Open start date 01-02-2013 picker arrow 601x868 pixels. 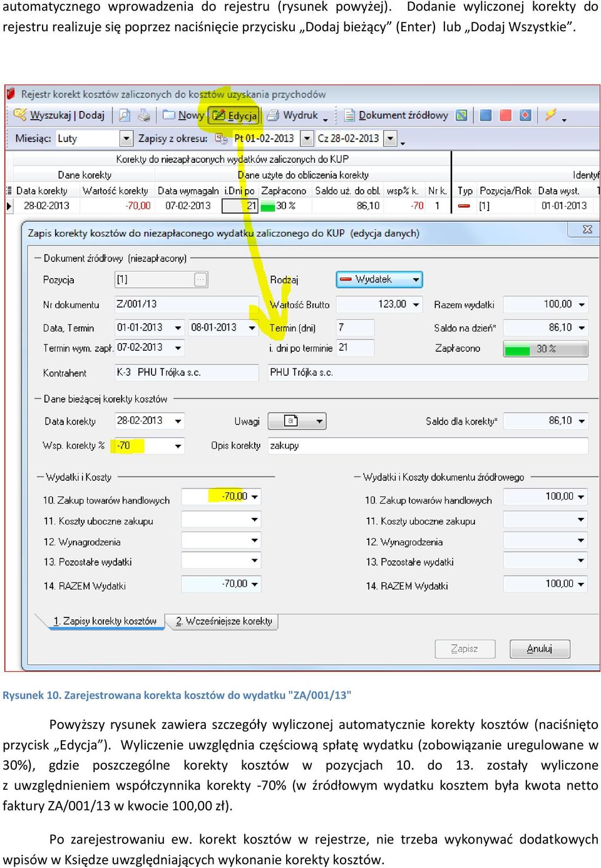click(x=307, y=138)
